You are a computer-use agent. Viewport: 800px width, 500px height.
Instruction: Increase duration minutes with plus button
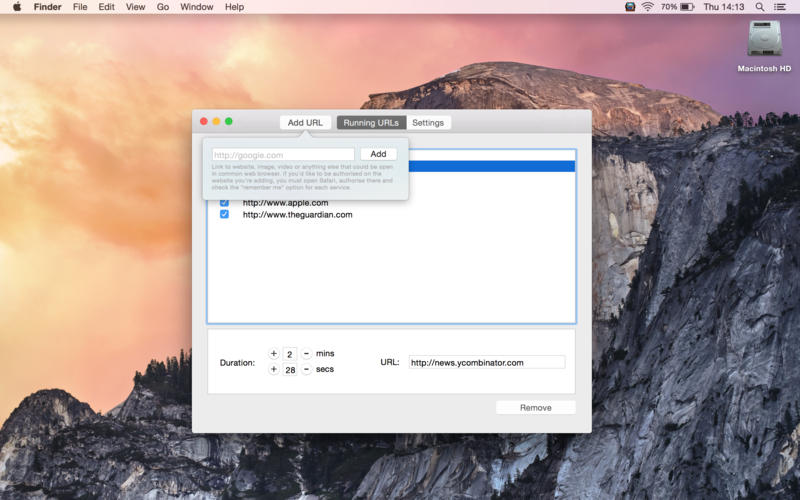click(274, 354)
